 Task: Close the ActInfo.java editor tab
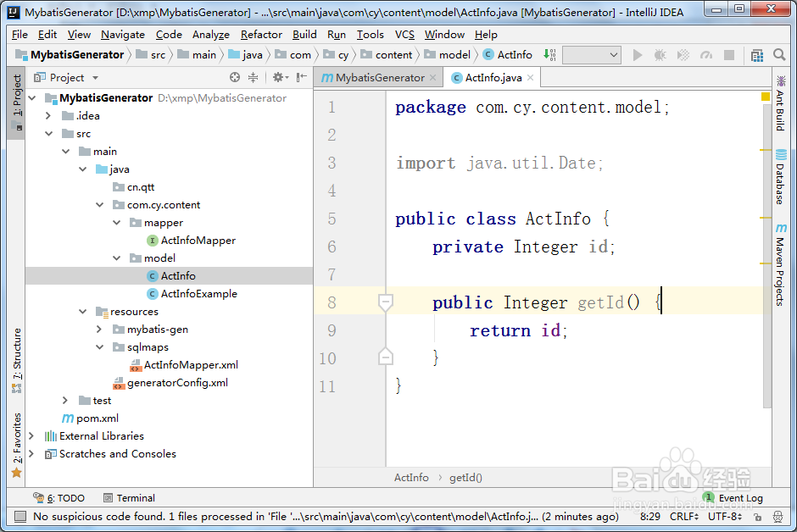click(x=530, y=78)
